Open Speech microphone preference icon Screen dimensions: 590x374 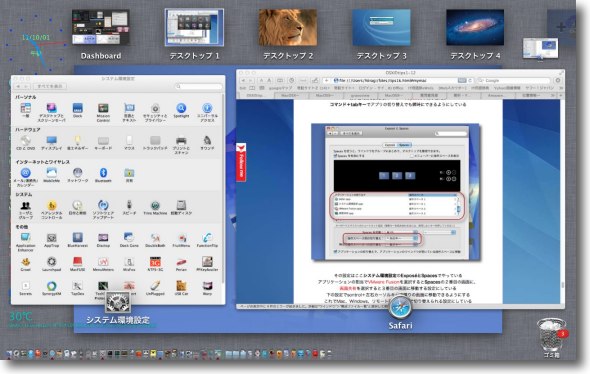point(129,205)
